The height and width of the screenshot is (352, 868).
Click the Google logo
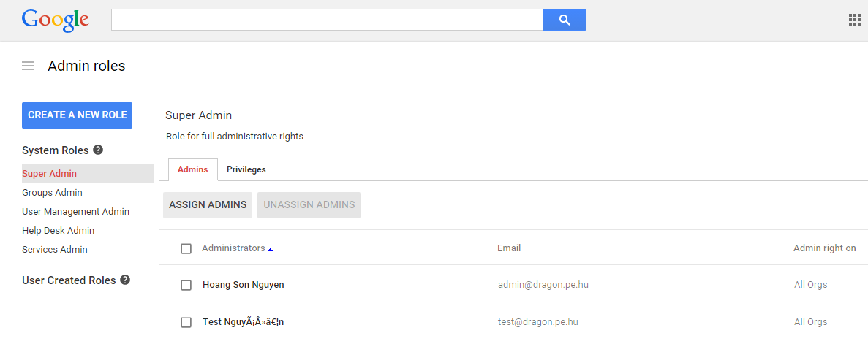(x=56, y=20)
